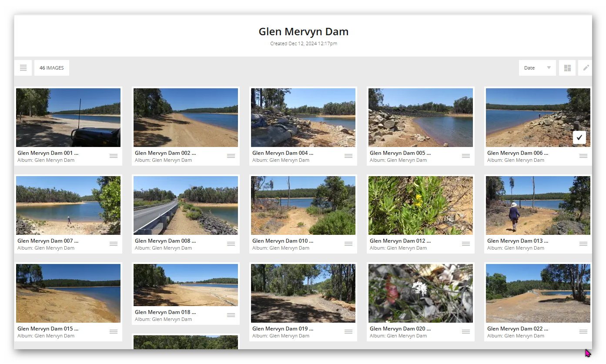Toggle the checkmark on Glen Mervyn Dam 006
606x364 pixels.
coord(579,137)
